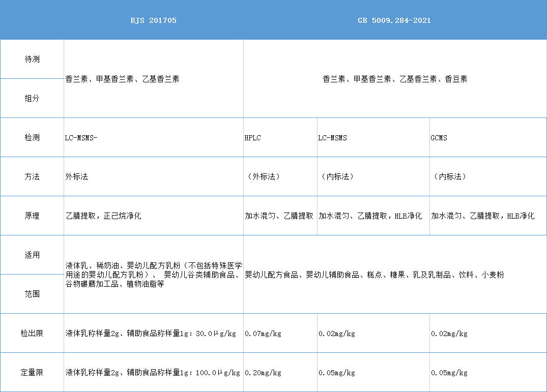Click the HPLC method cell
The height and width of the screenshot is (392, 547).
280,137
